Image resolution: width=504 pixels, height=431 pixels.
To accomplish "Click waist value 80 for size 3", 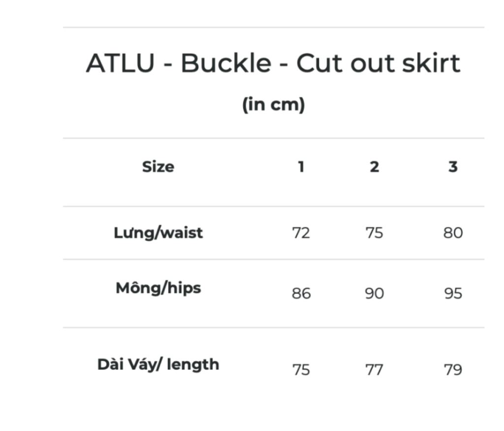I will tap(453, 233).
